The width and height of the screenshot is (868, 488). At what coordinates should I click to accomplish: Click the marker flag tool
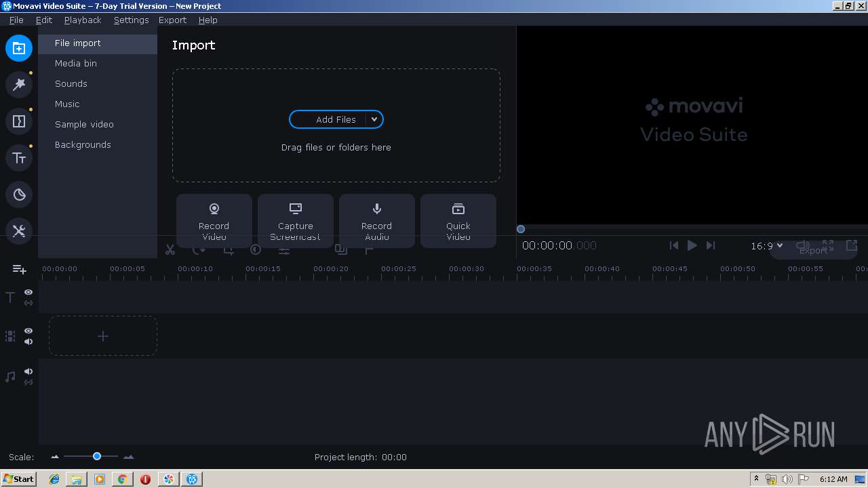tap(370, 250)
